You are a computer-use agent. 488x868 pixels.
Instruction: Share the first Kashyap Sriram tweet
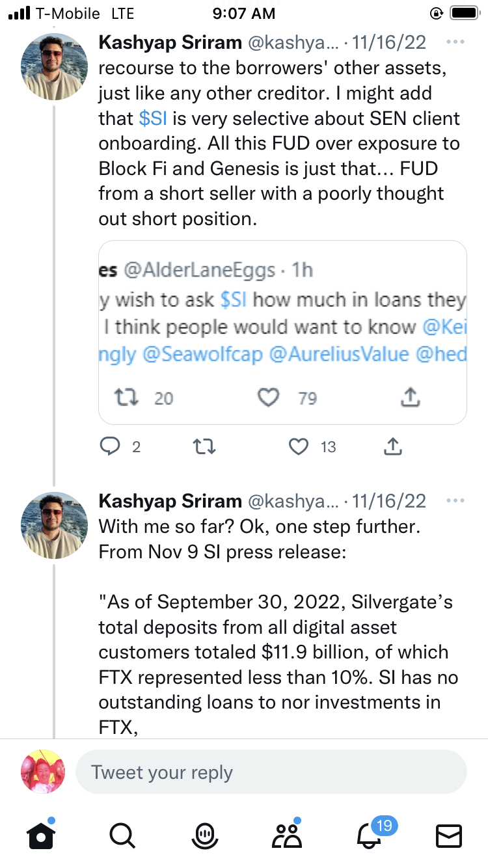tap(392, 446)
